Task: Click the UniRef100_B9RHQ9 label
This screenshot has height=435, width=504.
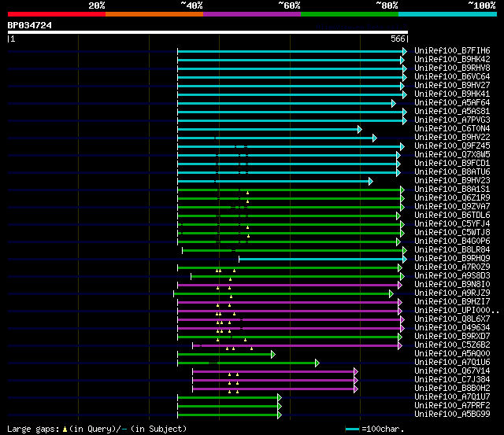Action: click(x=452, y=259)
